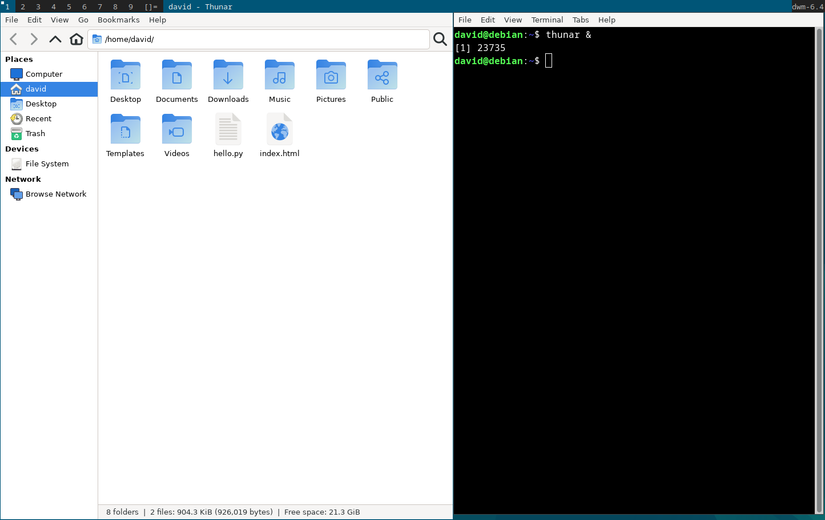Click the "david - Thunar" title in dwm bar
The image size is (825, 520).
(x=200, y=6)
